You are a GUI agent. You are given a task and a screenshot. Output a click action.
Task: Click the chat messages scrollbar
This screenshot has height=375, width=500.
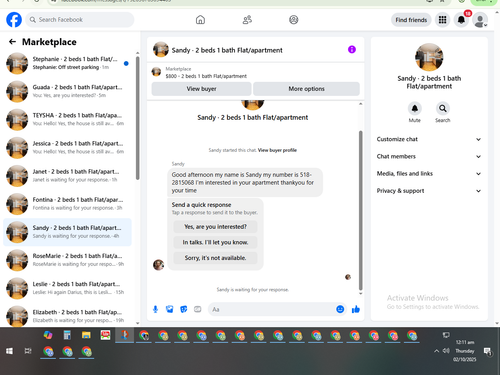(x=360, y=210)
